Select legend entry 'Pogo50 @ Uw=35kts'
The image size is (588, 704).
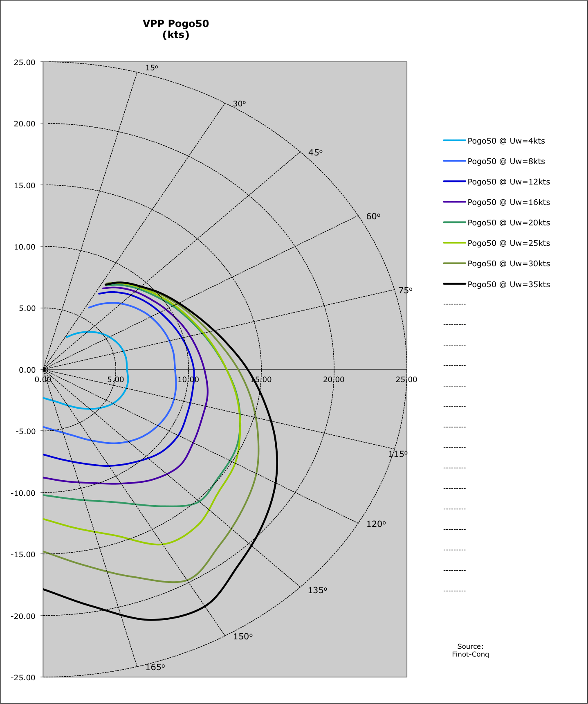pyautogui.click(x=497, y=284)
